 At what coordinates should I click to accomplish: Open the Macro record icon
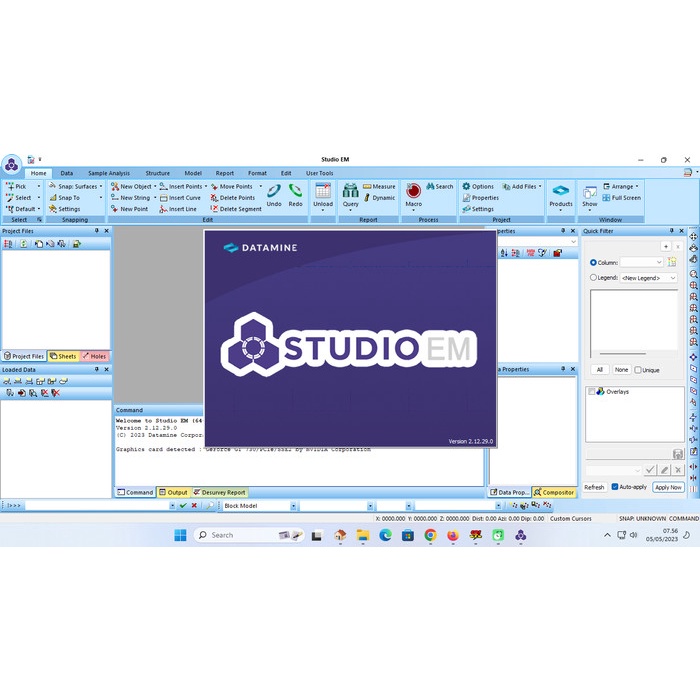413,191
